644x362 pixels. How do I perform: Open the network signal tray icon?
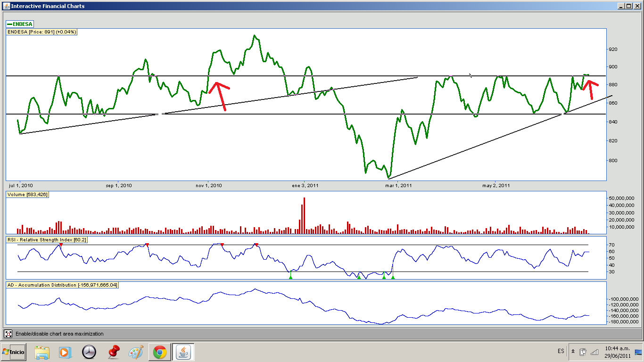click(594, 352)
